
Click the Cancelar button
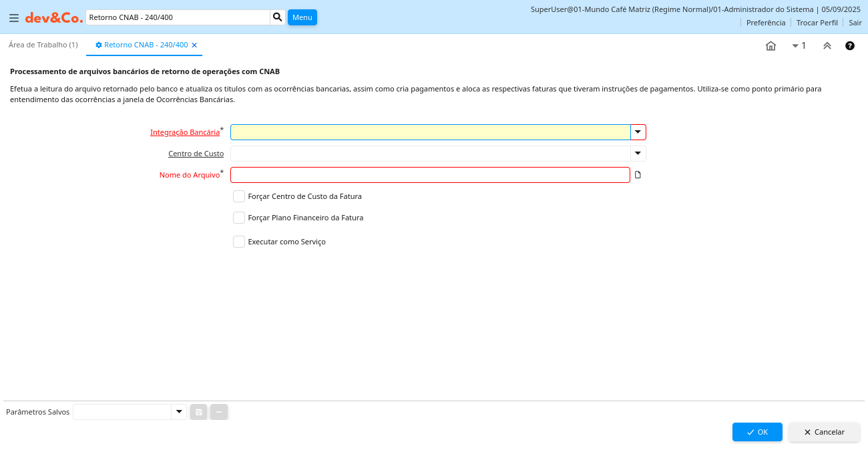[x=824, y=432]
